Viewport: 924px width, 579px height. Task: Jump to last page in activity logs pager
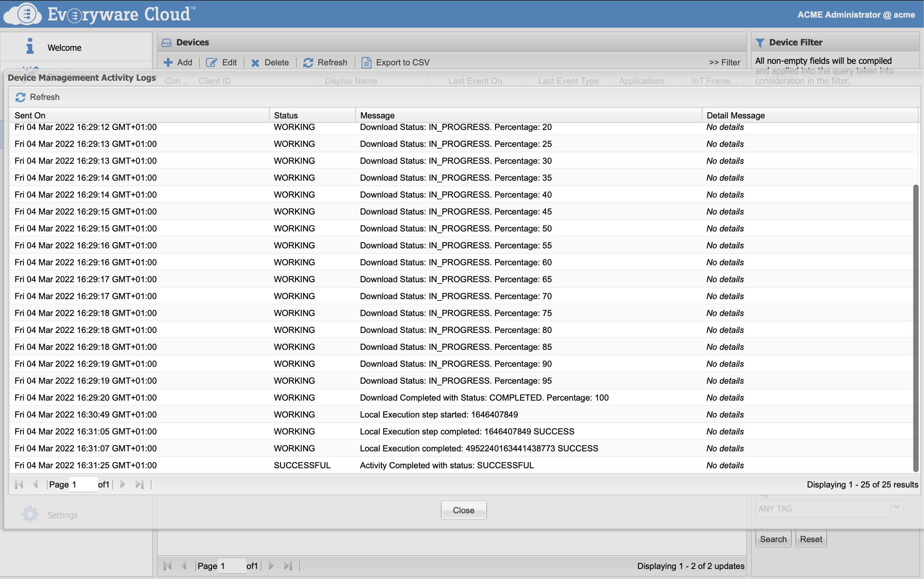click(x=139, y=484)
